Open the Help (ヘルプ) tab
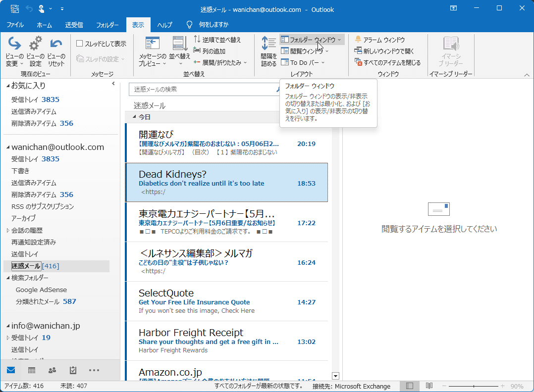 click(165, 25)
